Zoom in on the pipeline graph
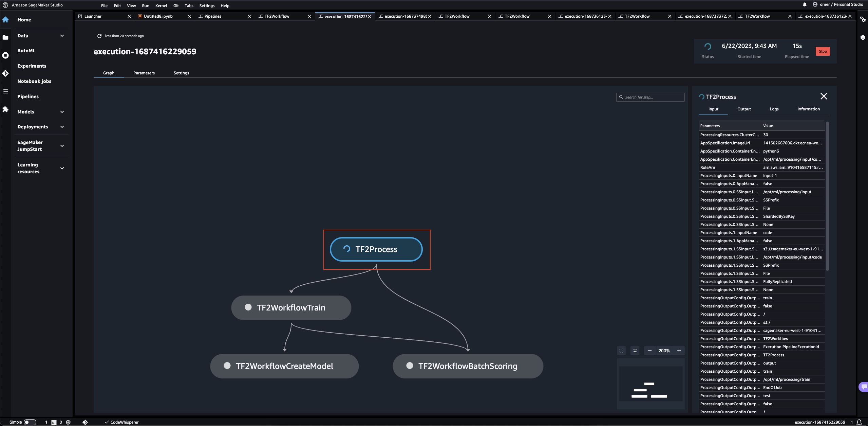Viewport: 868px width, 426px height. click(679, 351)
